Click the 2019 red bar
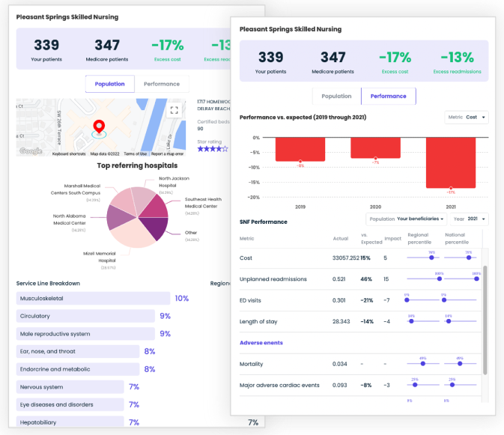The width and height of the screenshot is (504, 435). (x=300, y=150)
